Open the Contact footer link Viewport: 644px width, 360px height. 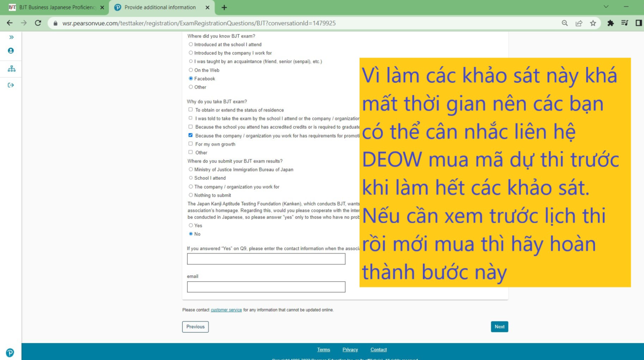(x=378, y=350)
